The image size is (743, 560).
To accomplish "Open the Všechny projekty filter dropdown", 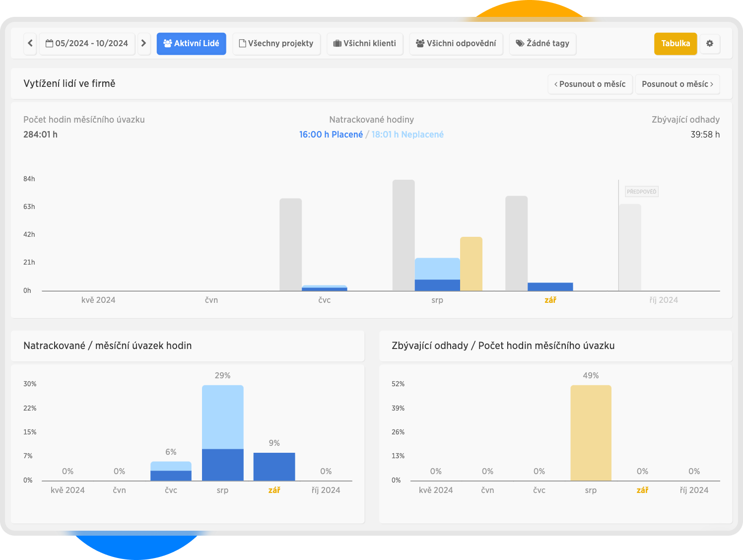I will click(276, 44).
